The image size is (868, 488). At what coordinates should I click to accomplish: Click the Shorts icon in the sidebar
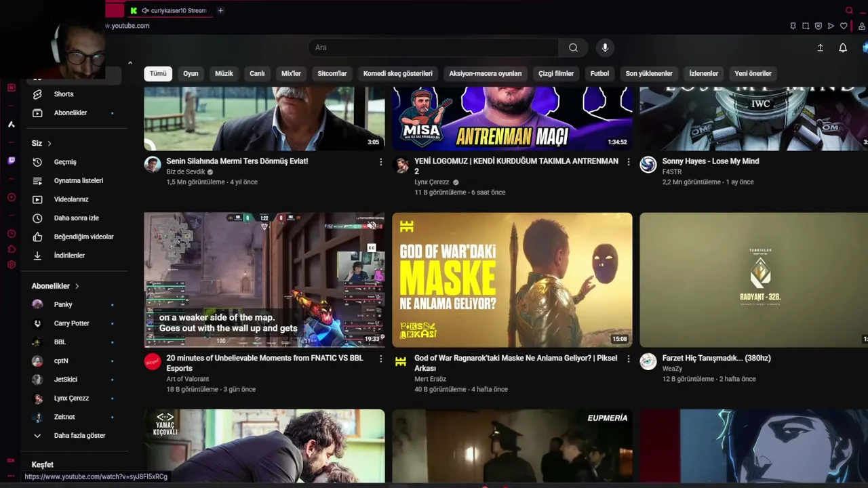click(37, 94)
